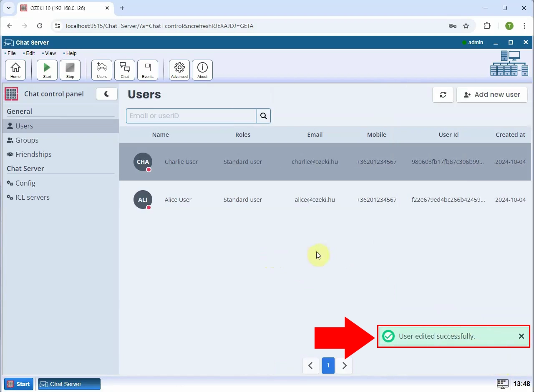This screenshot has height=392, width=534.
Task: Open the Events toolbar icon
Action: click(x=148, y=70)
